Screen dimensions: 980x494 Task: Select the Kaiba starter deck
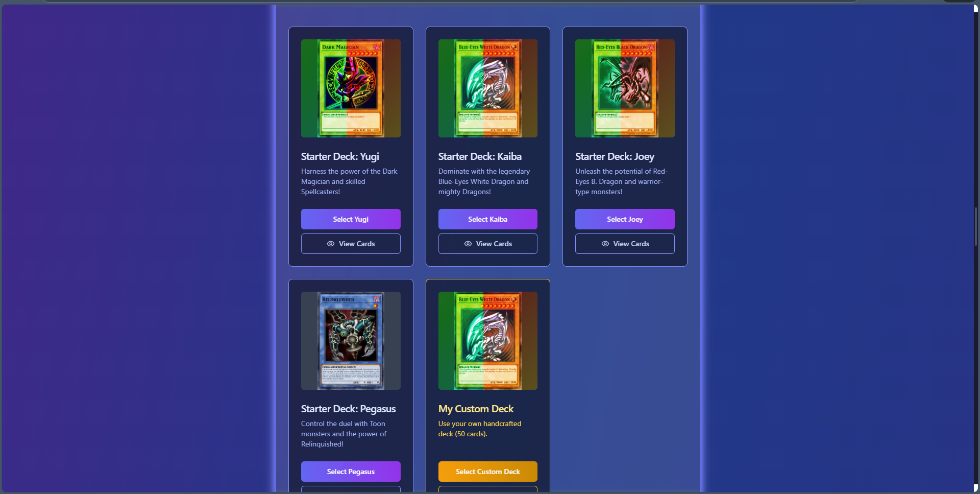488,219
